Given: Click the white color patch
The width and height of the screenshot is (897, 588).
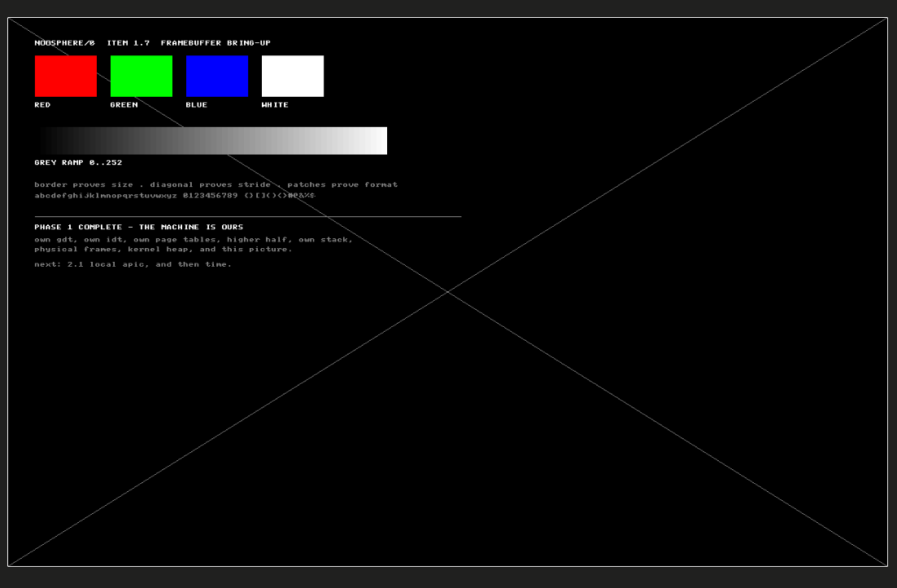Looking at the screenshot, I should (x=293, y=76).
